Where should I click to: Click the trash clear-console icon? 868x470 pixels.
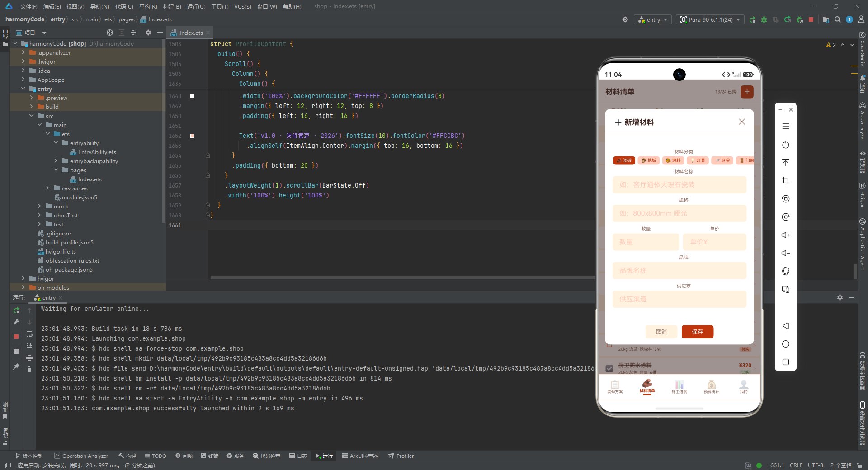[29, 369]
